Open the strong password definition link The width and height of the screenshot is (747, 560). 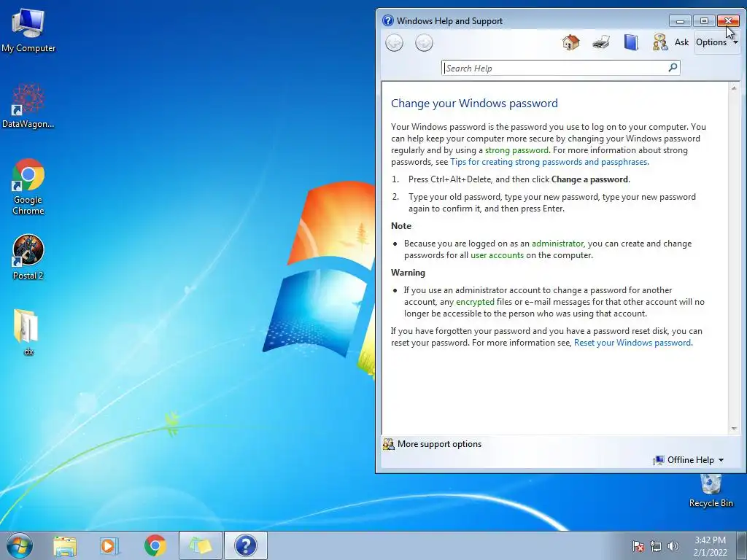516,150
